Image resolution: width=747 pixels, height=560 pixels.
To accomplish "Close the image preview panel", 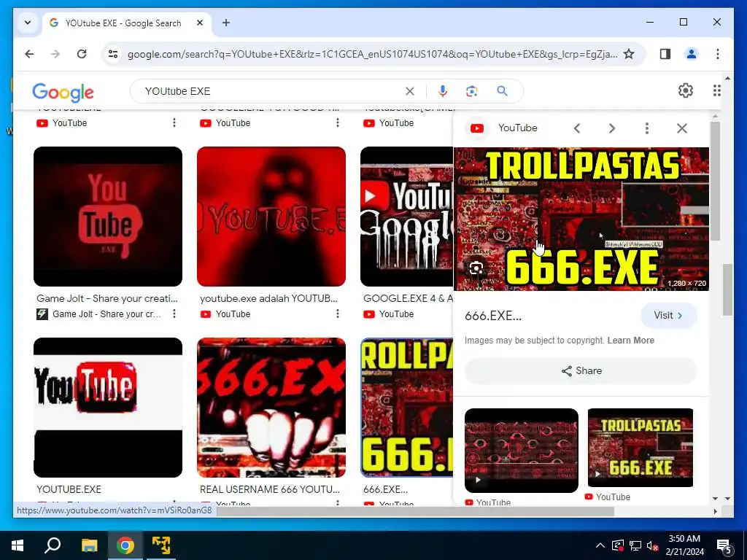I will coord(682,128).
